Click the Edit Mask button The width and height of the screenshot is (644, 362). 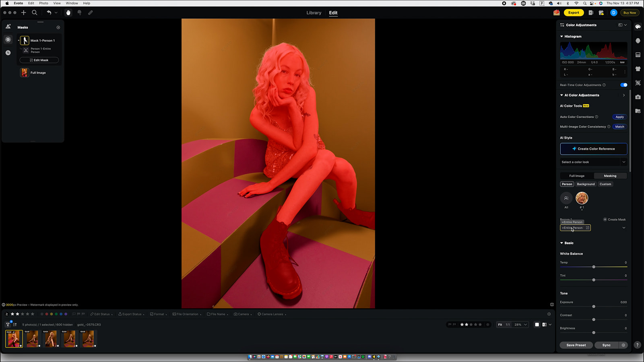coord(39,60)
